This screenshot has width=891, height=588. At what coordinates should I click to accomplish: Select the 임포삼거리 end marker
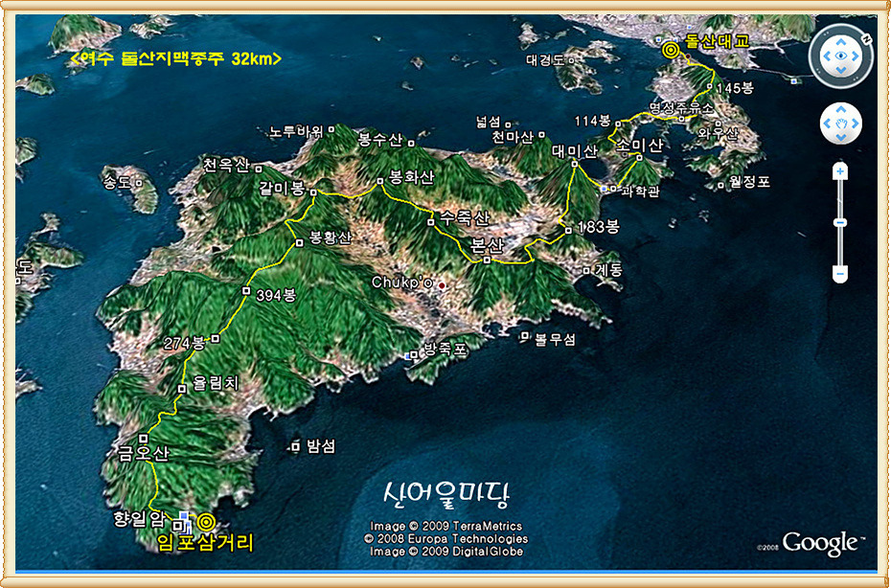(206, 521)
